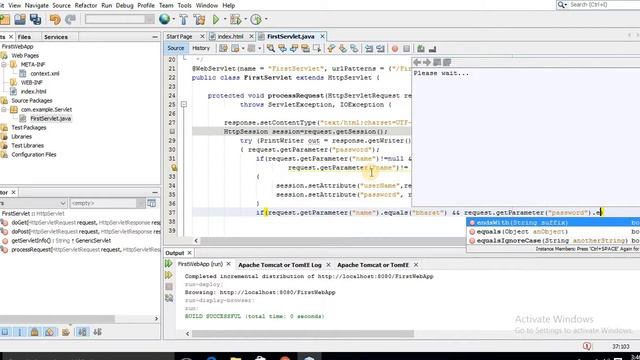Click the Stop square icon in Output
Viewport: 640px width, 360px height.
coord(169,287)
